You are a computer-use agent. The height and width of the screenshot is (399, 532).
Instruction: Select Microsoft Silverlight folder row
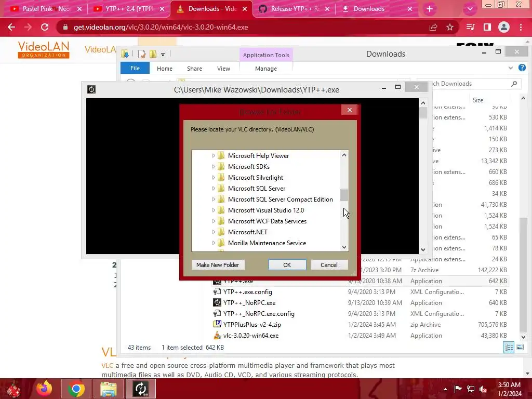(256, 178)
